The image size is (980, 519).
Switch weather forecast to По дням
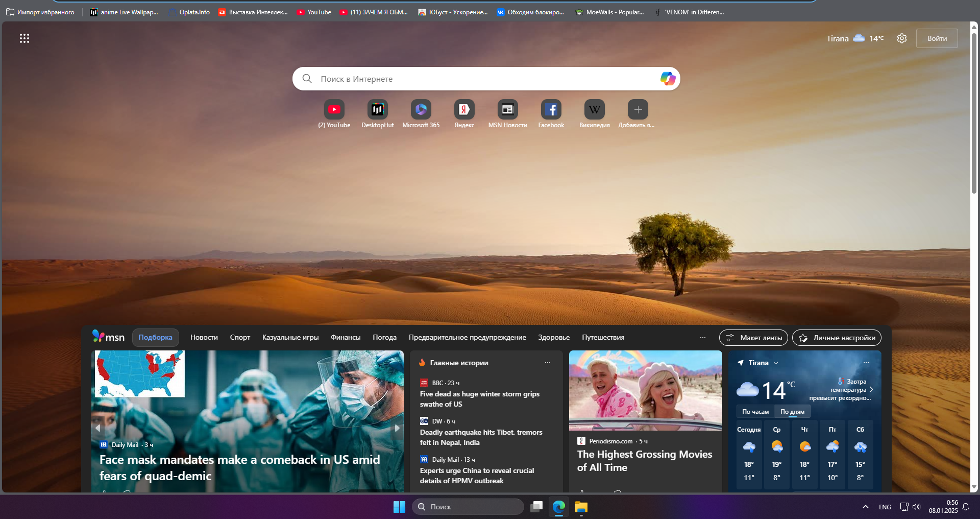[x=792, y=412]
